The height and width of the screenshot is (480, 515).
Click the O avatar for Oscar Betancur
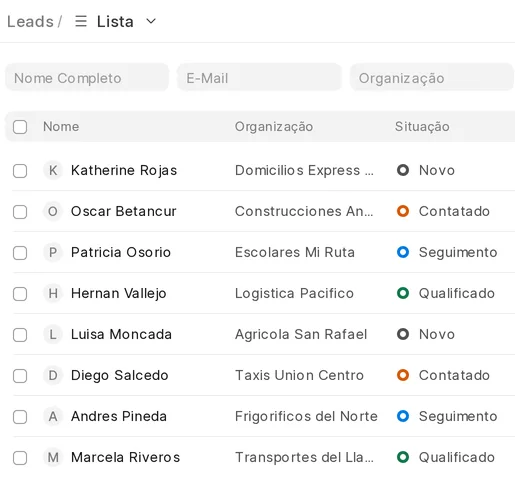click(53, 211)
